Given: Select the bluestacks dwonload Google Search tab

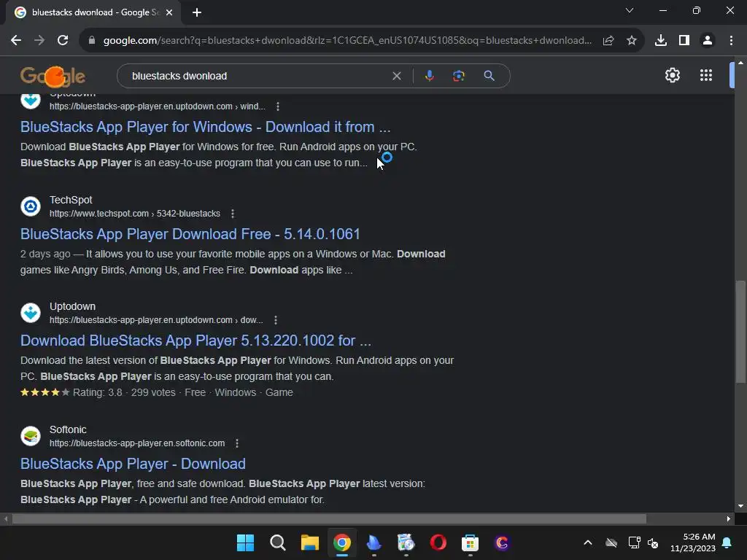Looking at the screenshot, I should pos(93,12).
